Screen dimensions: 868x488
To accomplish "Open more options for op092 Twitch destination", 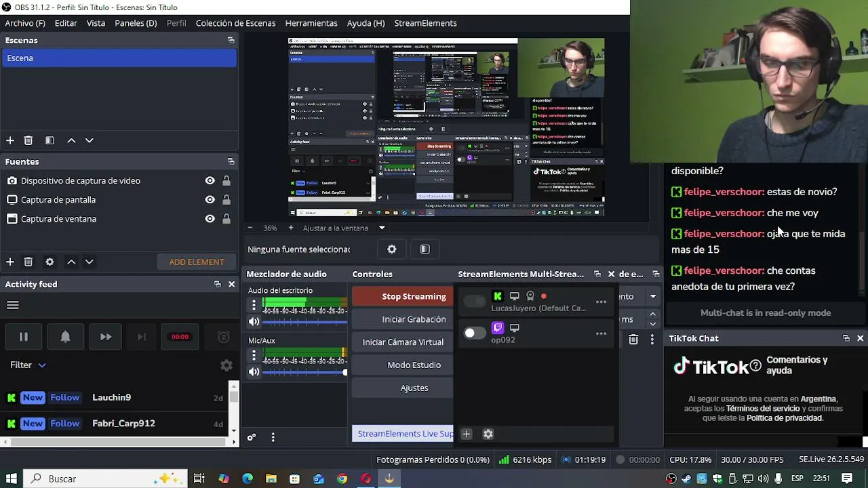I will [x=601, y=333].
